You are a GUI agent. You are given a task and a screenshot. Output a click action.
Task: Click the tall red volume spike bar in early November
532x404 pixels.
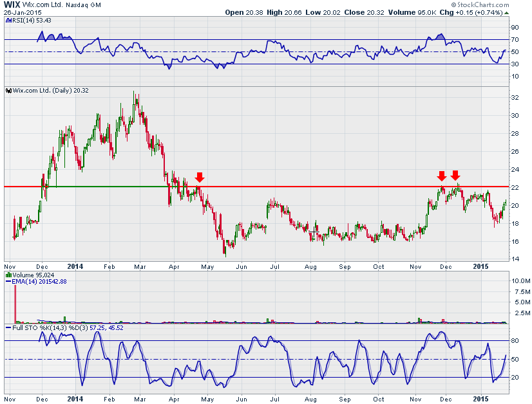(15, 304)
